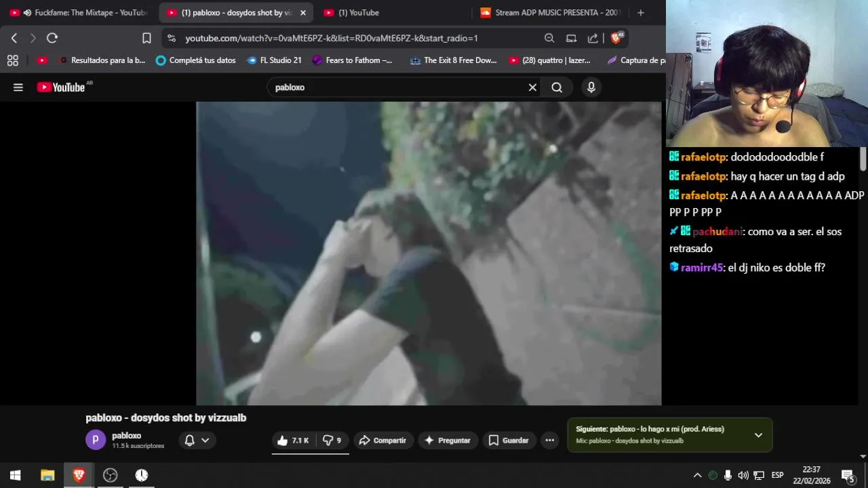Viewport: 868px width, 488px height.
Task: Open File Explorer from taskbar
Action: click(x=47, y=475)
